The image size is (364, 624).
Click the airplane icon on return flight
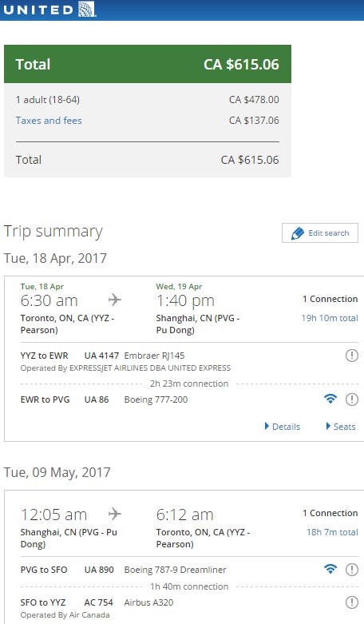click(x=114, y=514)
